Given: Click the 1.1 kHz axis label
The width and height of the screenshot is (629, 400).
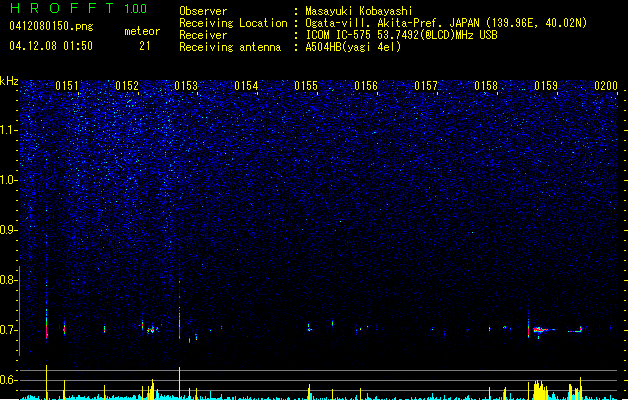Looking at the screenshot, I should click(x=9, y=130).
